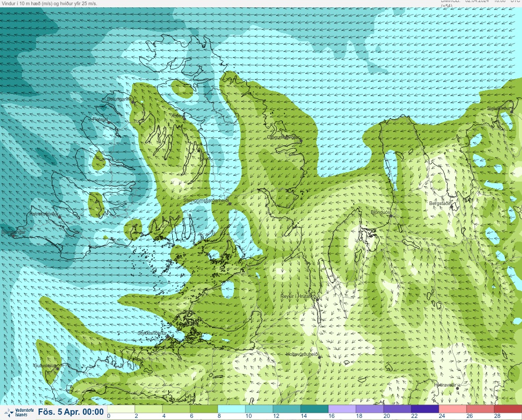Click the legend value 28

coord(497,416)
